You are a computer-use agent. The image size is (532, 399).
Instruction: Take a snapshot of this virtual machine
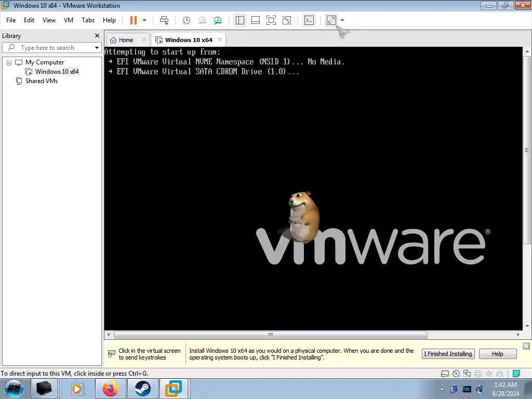coord(187,20)
